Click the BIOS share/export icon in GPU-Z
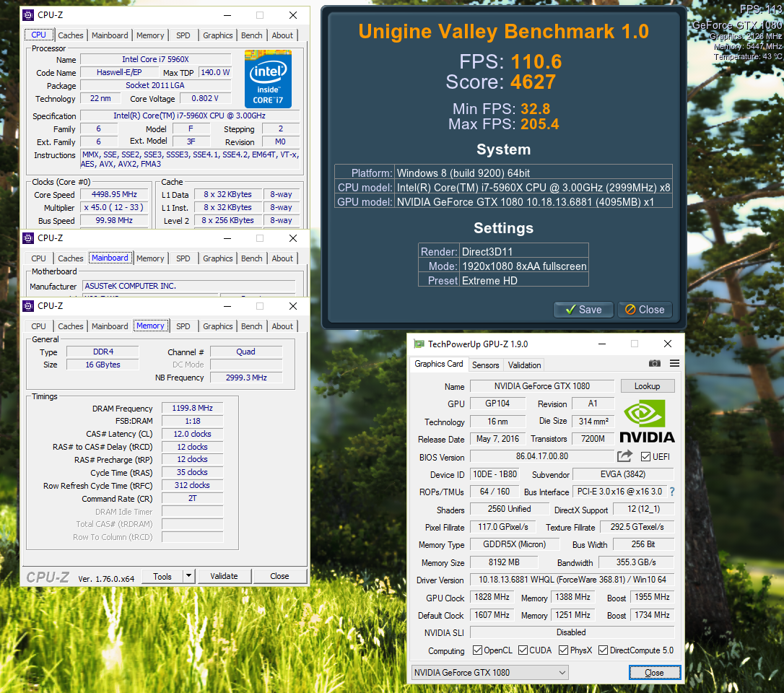Screen dimensions: 784x693 [x=624, y=456]
